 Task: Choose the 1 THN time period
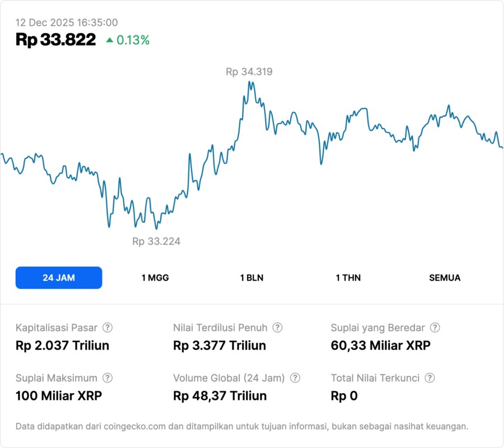coord(348,278)
